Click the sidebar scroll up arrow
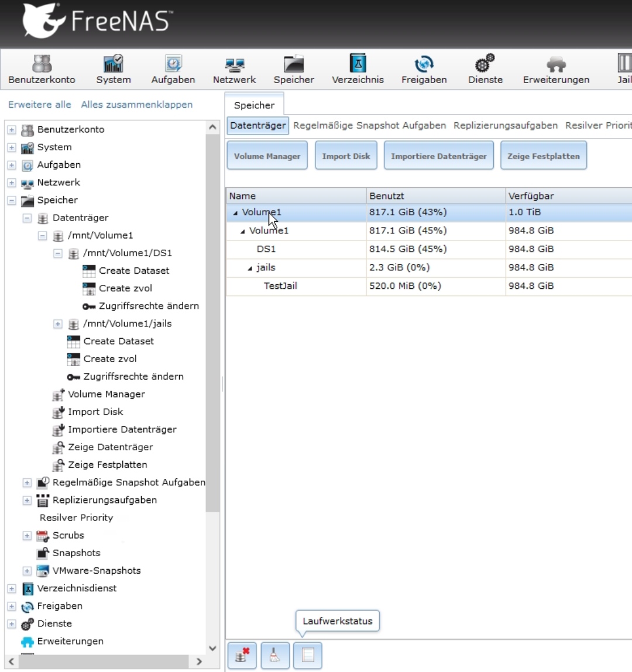Image resolution: width=632 pixels, height=672 pixels. pos(212,127)
